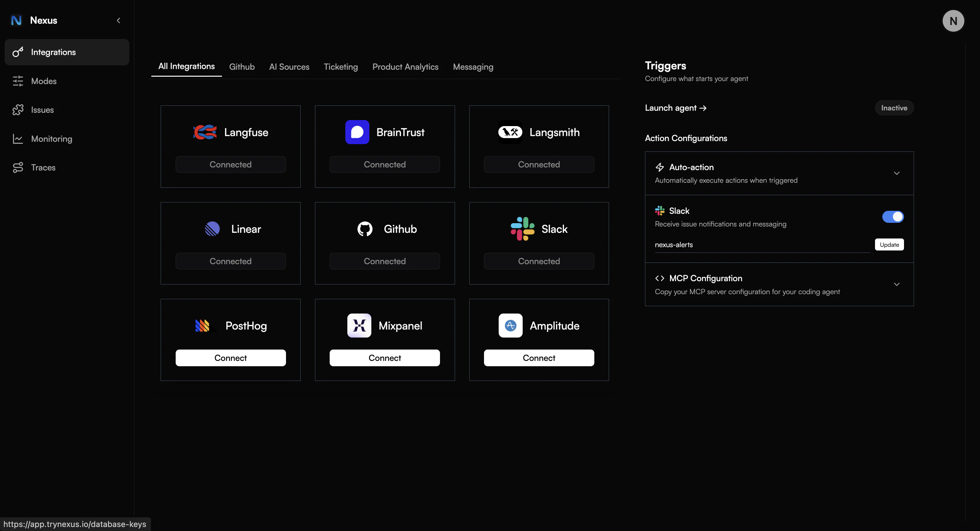Click the Issues puzzle icon
The width and height of the screenshot is (980, 531).
click(18, 110)
